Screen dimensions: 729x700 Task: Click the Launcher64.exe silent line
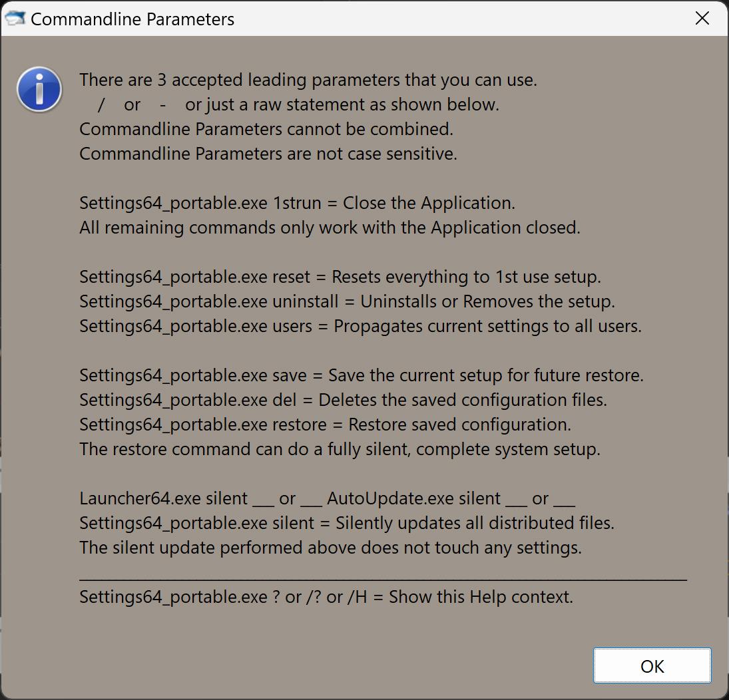(x=328, y=499)
